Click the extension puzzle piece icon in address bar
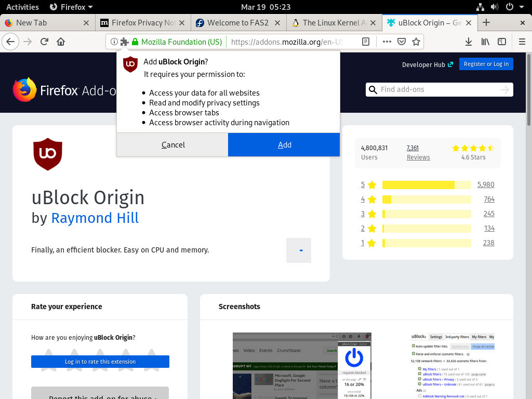This screenshot has height=399, width=532. [x=125, y=42]
